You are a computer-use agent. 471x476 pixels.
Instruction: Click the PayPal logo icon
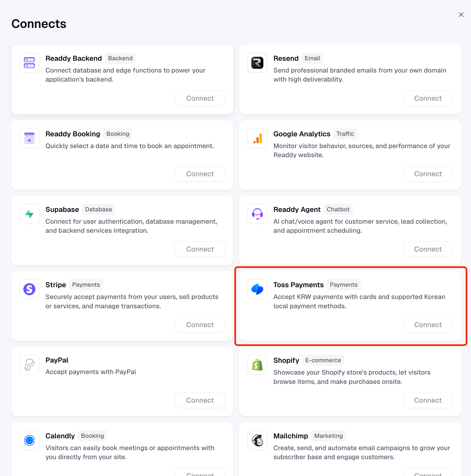pyautogui.click(x=29, y=365)
